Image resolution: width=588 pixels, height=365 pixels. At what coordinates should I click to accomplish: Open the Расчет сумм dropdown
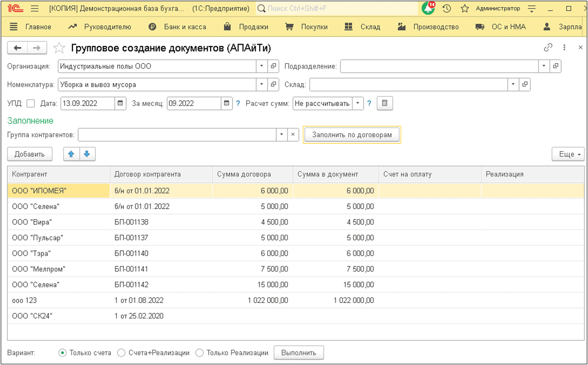[358, 104]
